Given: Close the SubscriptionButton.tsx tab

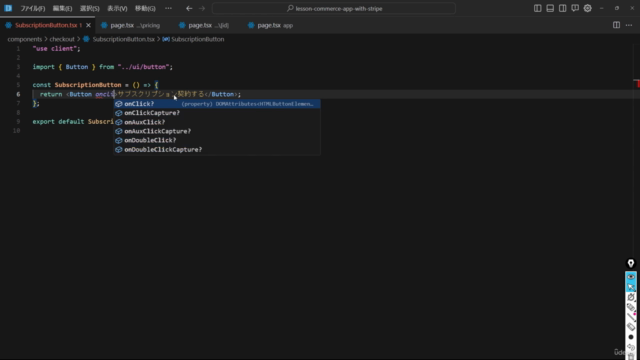Looking at the screenshot, I should [88, 25].
